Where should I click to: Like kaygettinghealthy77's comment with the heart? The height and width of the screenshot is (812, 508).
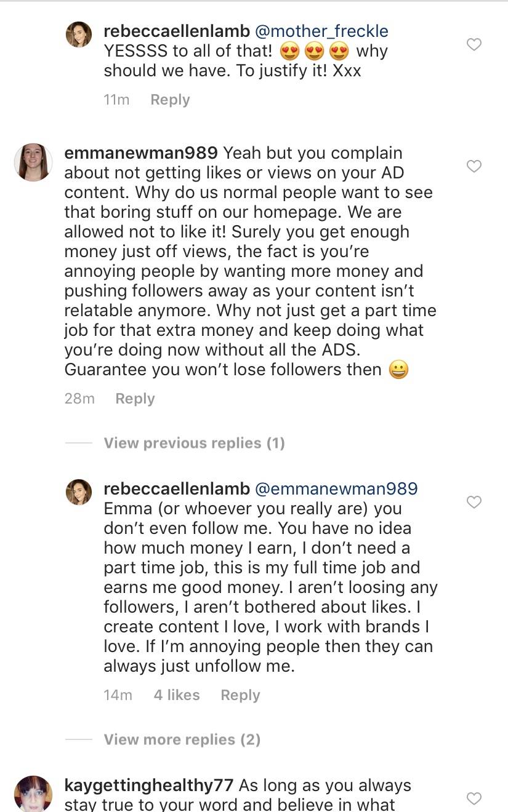pyautogui.click(x=474, y=798)
